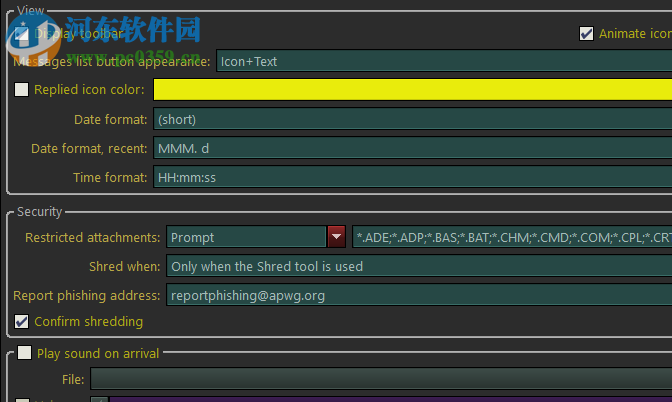Enable the Replied icon color checkbox
This screenshot has width=672, height=402.
click(22, 90)
